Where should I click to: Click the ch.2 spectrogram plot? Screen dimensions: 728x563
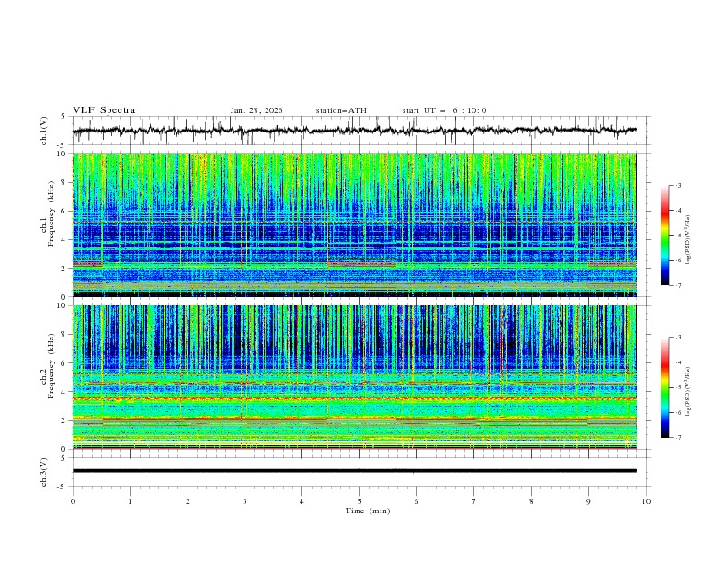[355, 377]
